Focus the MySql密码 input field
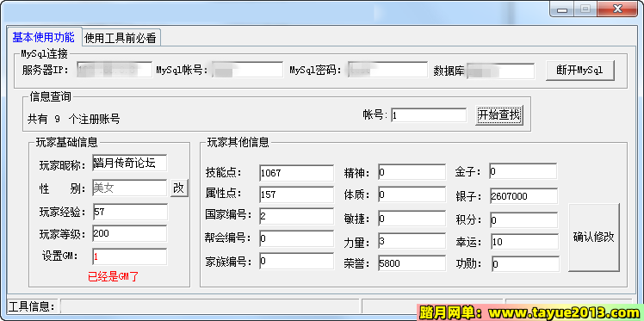 [387, 71]
